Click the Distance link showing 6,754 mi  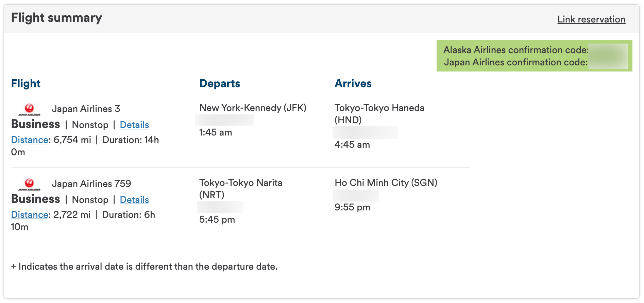[x=29, y=140]
